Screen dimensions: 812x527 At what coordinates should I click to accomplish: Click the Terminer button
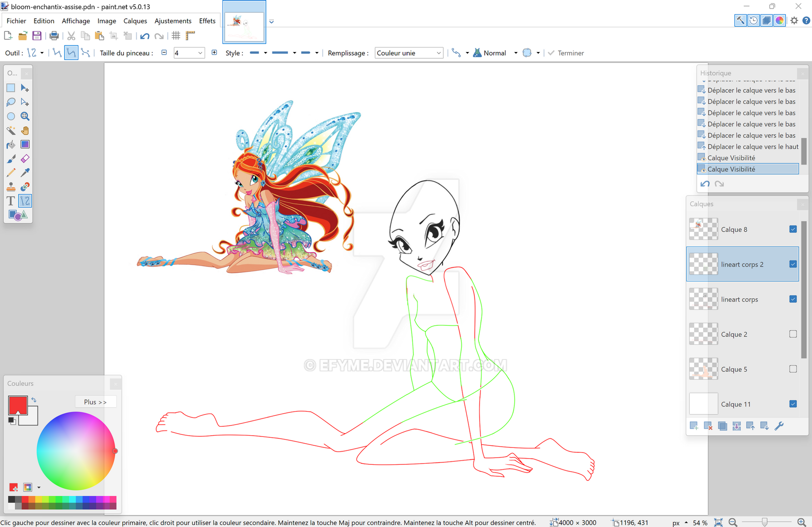coord(566,53)
